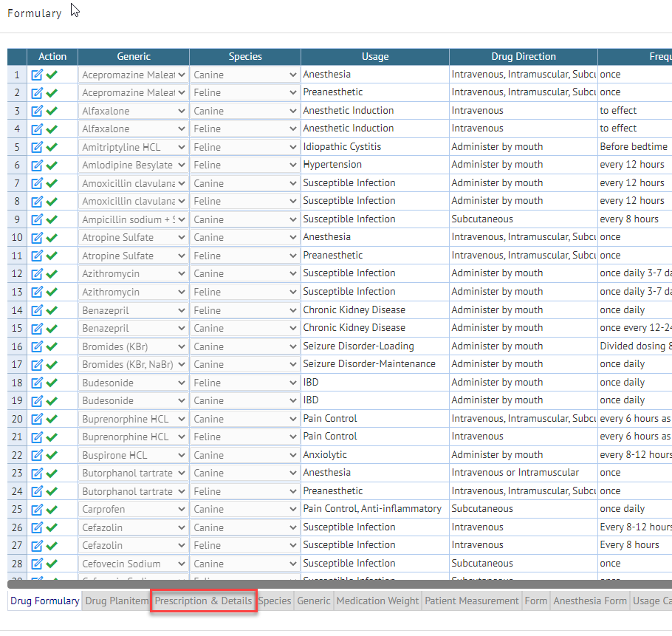Edit the Amitriptyline HCL row 5 entry
The image size is (672, 636).
point(37,147)
